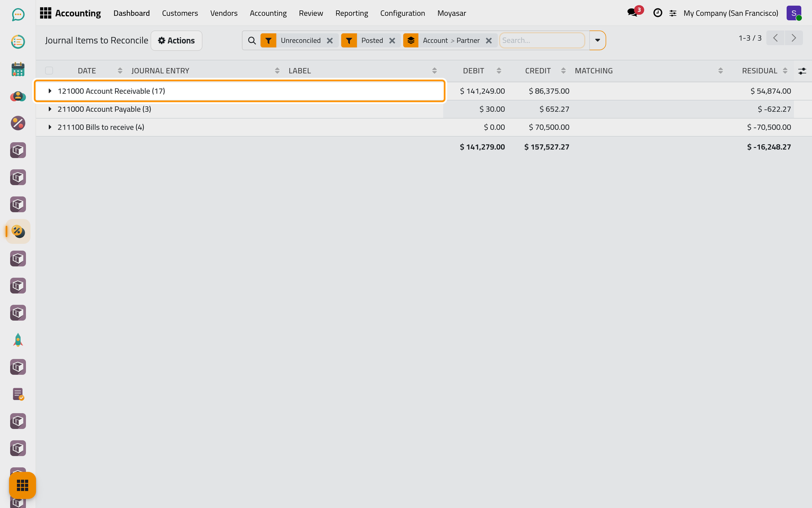Sort by Label column header
812x508 pixels.
[299, 71]
